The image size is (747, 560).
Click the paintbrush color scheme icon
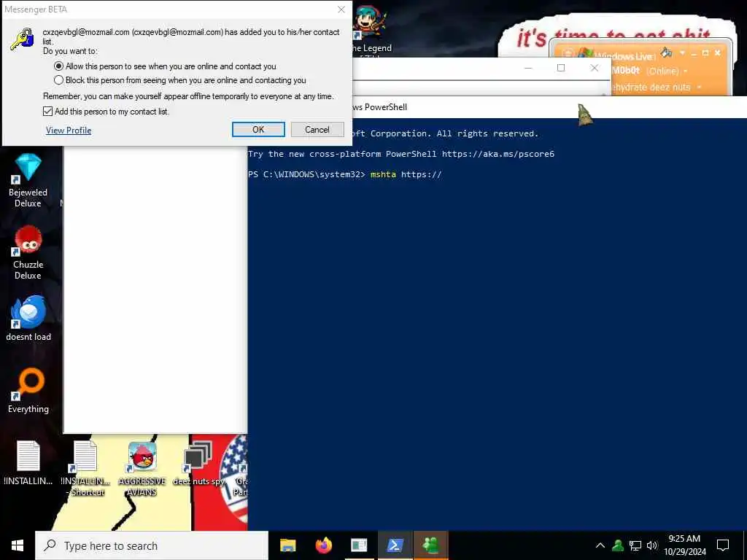pos(667,52)
